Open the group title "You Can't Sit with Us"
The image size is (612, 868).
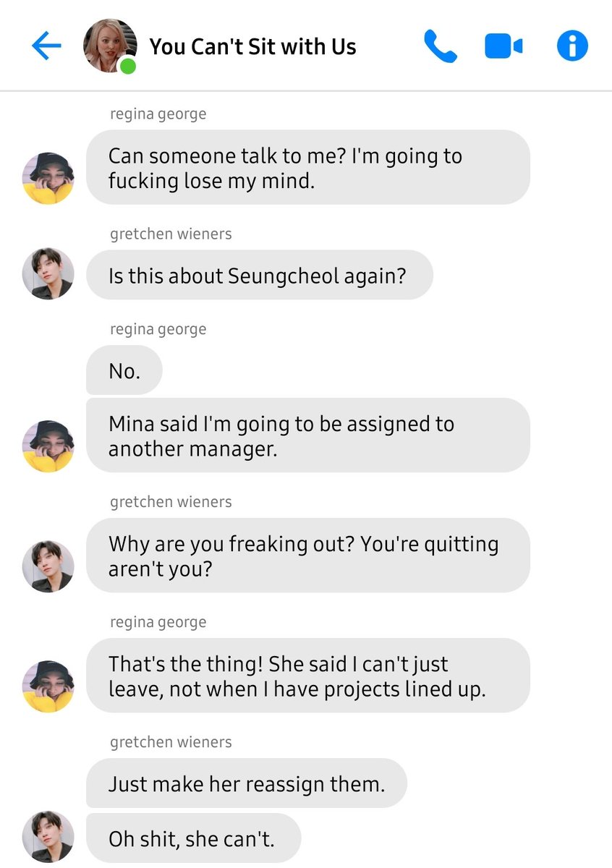(x=253, y=47)
